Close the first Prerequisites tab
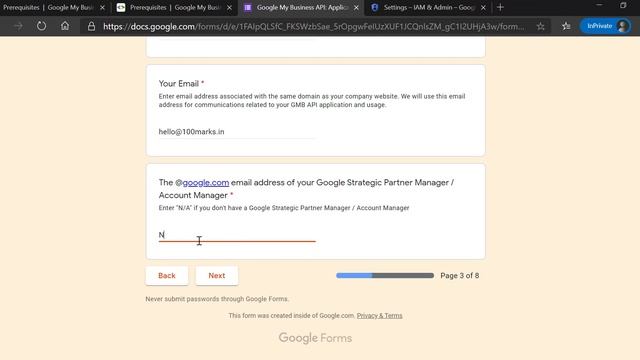The width and height of the screenshot is (640, 360). pos(102,7)
